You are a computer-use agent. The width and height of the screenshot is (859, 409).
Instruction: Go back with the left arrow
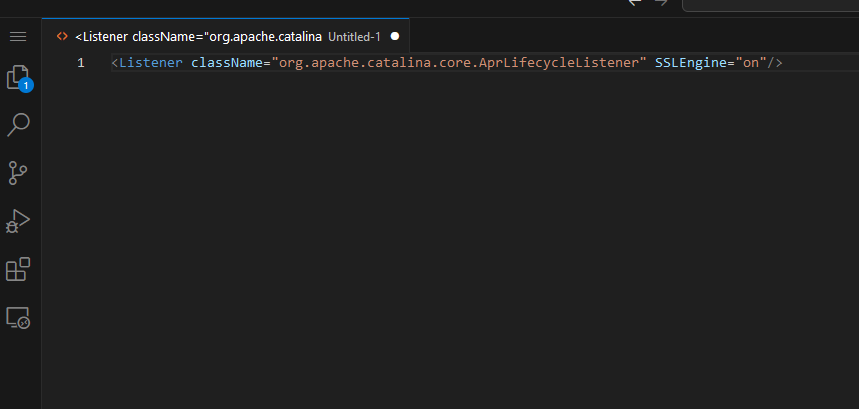point(634,3)
